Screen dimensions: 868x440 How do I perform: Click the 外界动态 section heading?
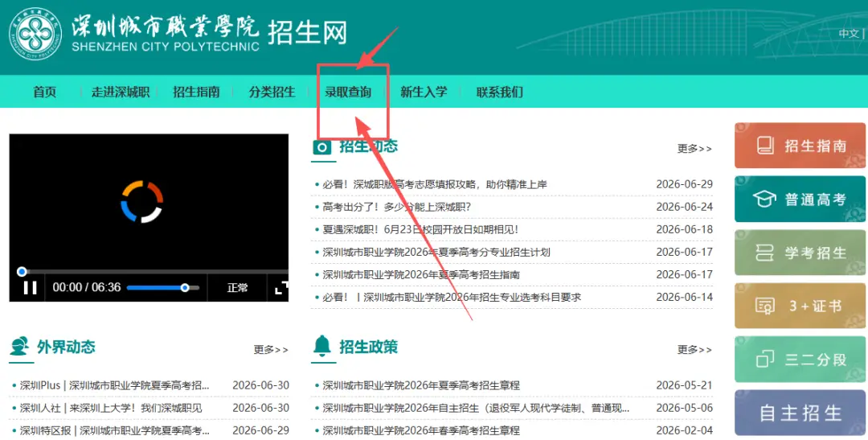click(66, 347)
